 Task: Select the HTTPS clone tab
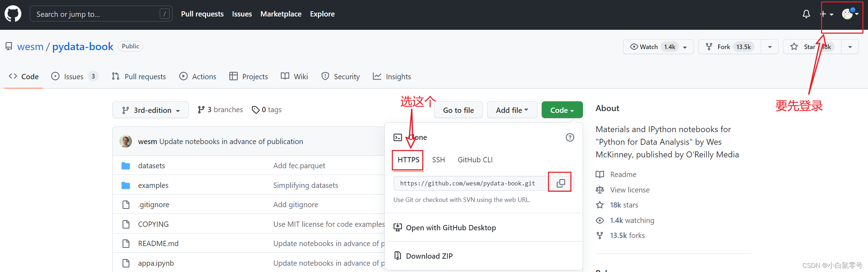(x=408, y=160)
